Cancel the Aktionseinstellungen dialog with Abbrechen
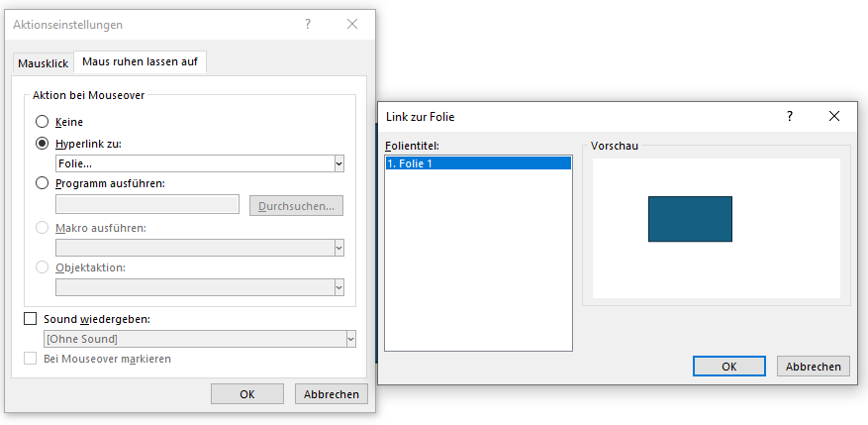868x425 pixels. pyautogui.click(x=332, y=393)
